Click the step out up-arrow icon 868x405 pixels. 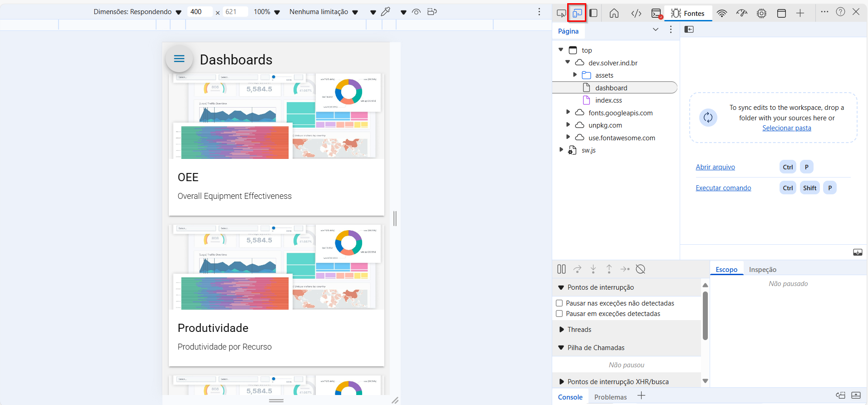click(609, 269)
